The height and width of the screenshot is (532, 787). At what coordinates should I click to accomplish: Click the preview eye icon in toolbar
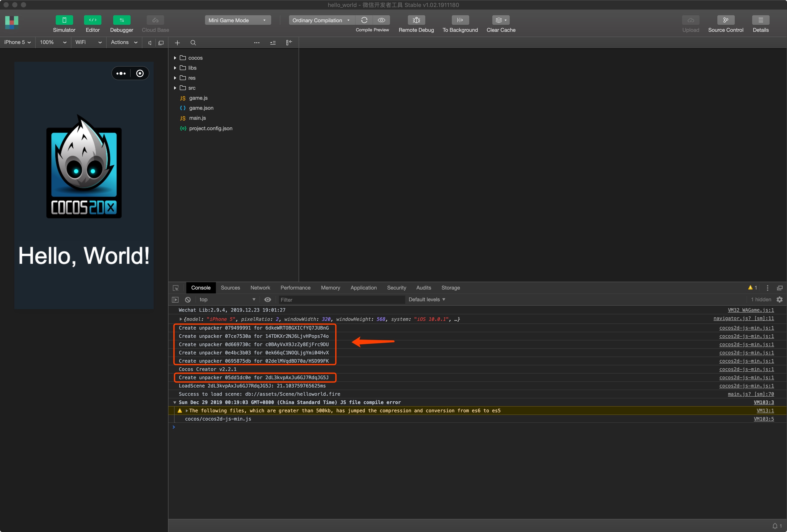pos(381,20)
